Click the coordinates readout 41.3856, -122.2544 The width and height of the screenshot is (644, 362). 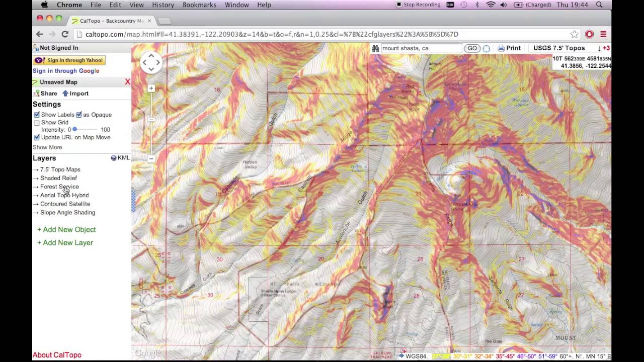point(586,66)
